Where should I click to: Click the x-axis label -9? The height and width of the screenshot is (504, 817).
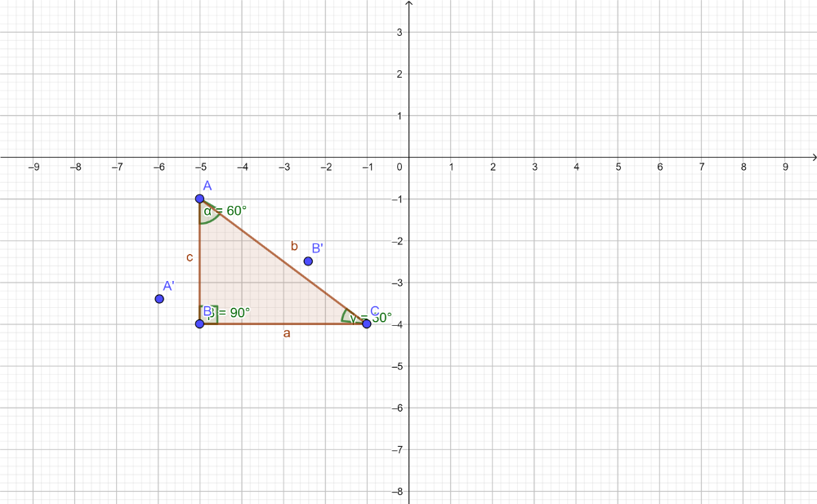33,167
